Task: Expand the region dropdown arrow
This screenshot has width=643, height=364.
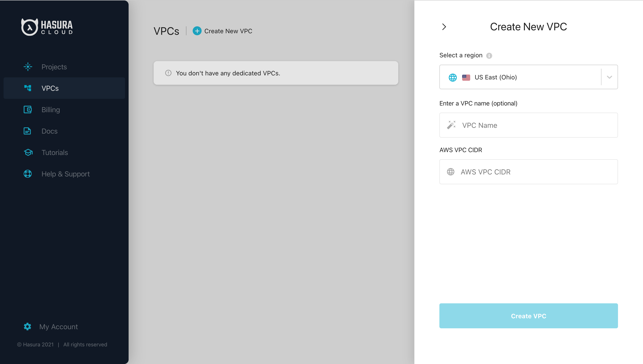Action: (x=609, y=77)
